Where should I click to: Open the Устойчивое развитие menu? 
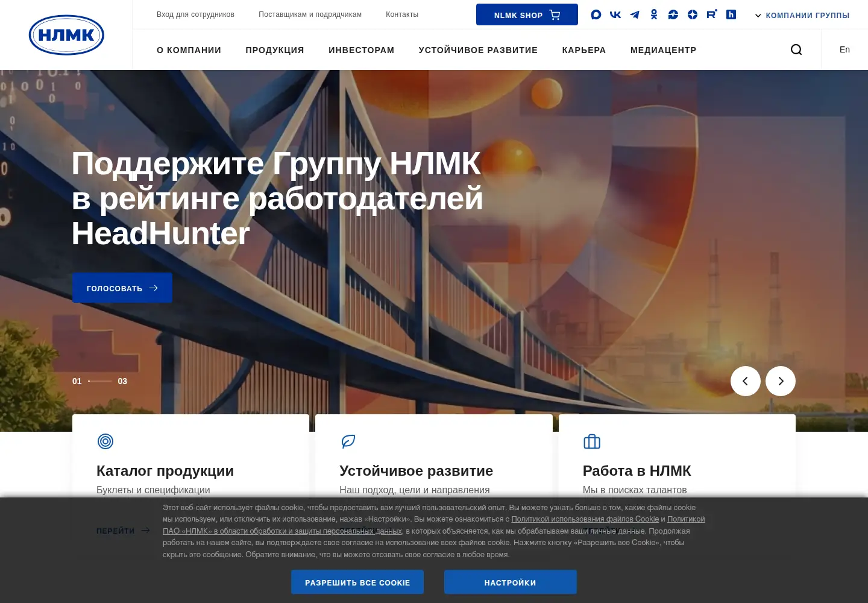478,50
